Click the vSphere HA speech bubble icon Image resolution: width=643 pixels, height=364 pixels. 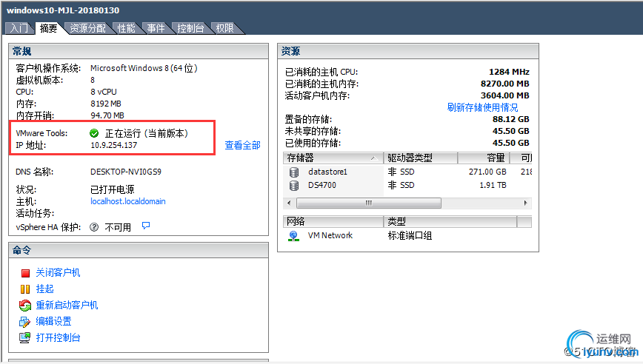coord(146,225)
